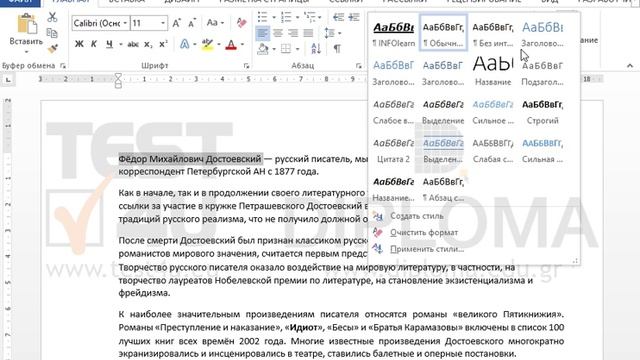Screen dimensions: 640x360
Task: Apply the Цитата 2 style
Action: point(393,149)
